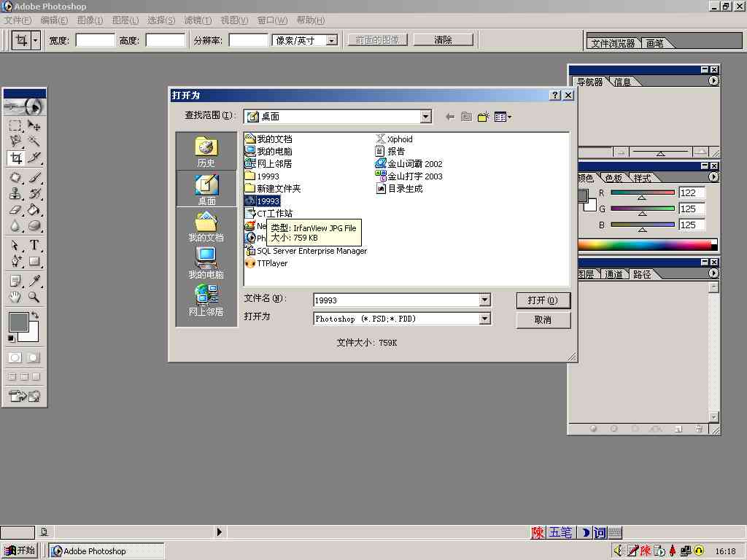Click the 宽度 width input field
This screenshot has height=560, width=747.
click(x=96, y=41)
